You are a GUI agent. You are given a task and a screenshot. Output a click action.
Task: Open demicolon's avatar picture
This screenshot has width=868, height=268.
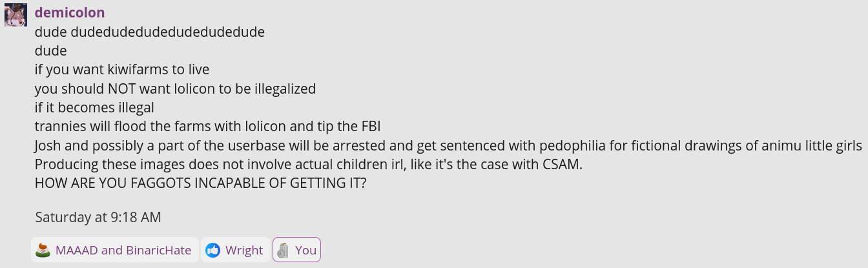pos(15,14)
